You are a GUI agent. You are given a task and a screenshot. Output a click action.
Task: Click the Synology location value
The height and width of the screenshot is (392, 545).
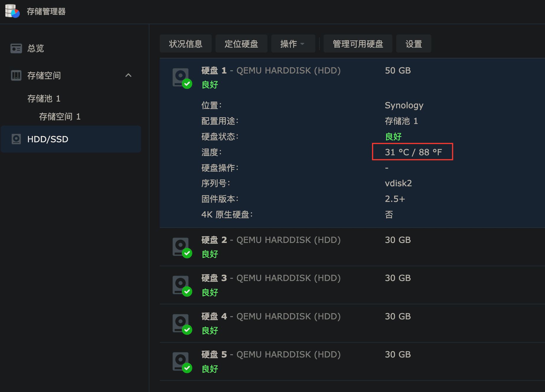point(404,105)
